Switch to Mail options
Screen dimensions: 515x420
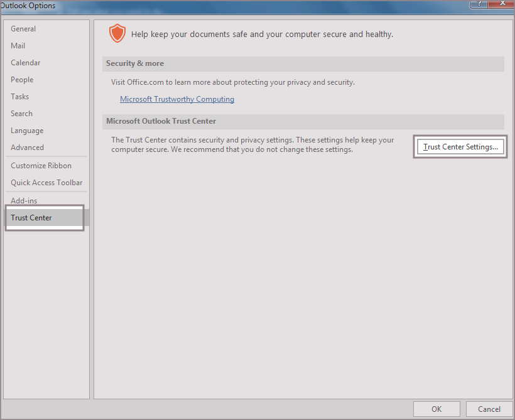(18, 46)
